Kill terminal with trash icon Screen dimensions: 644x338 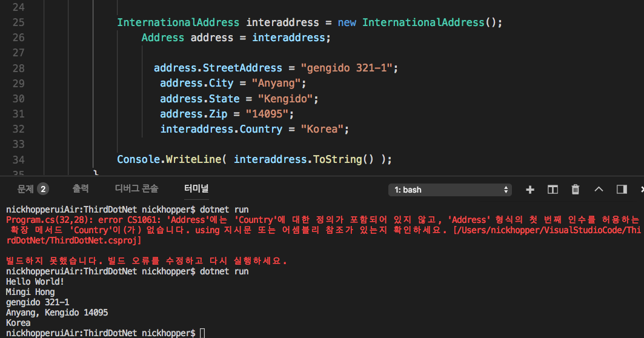pyautogui.click(x=576, y=190)
